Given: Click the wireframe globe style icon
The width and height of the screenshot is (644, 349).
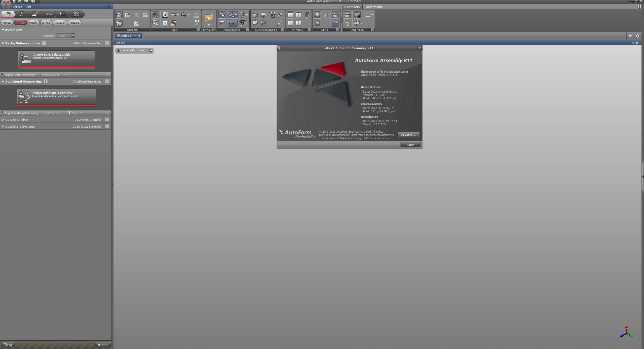Looking at the screenshot, I should [x=326, y=15].
